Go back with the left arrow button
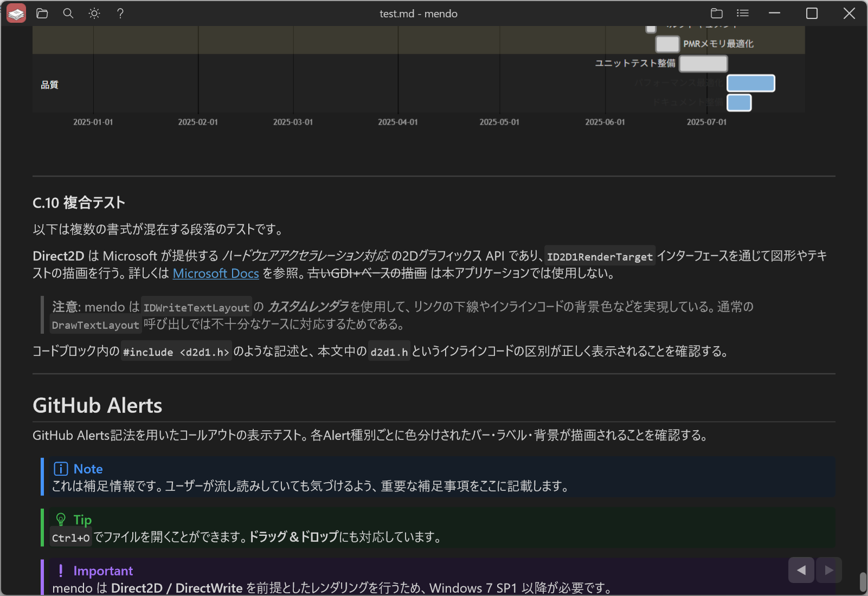This screenshot has width=868, height=596. point(801,570)
